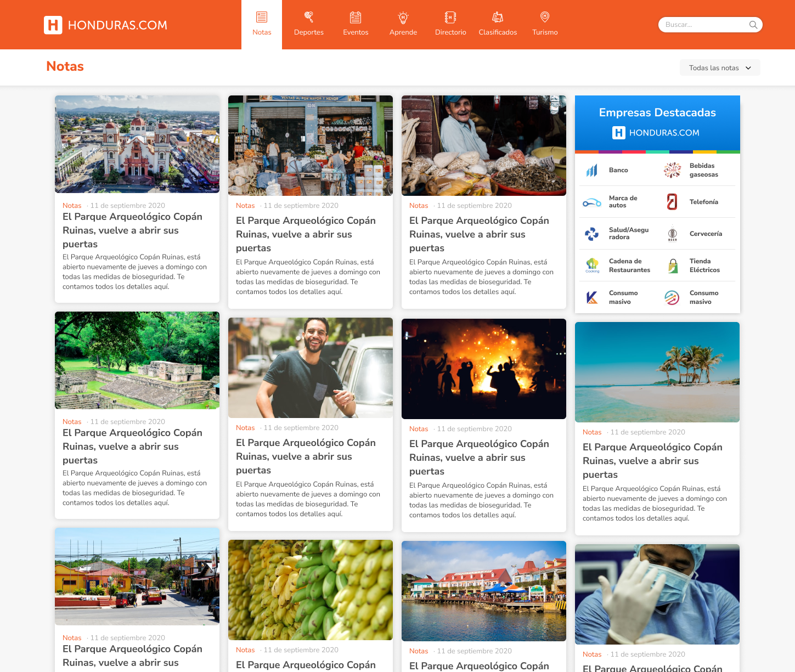
Task: Open the Bebidas gaseosas logo
Action: [x=672, y=170]
